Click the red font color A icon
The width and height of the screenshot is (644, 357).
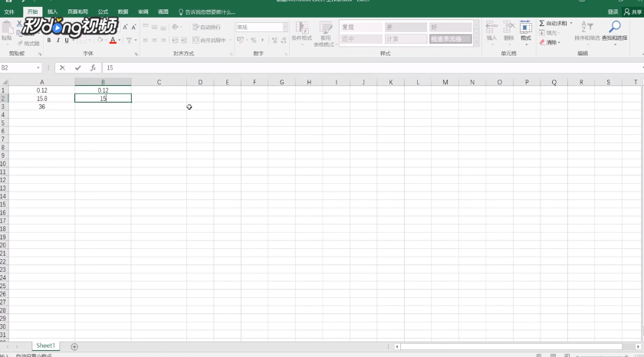click(x=113, y=40)
